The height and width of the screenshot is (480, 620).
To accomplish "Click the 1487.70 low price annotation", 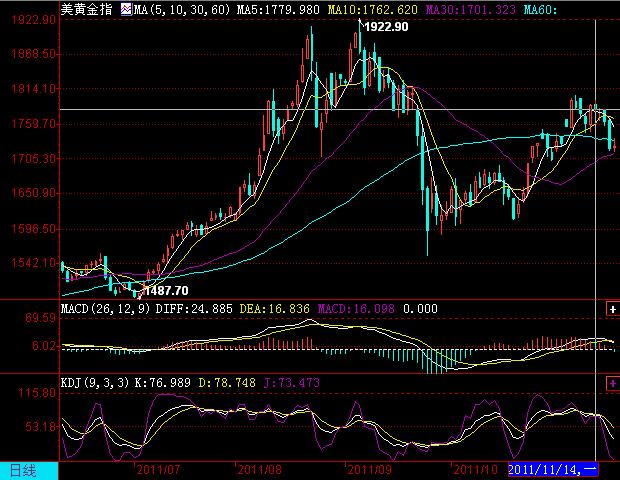I will (166, 291).
